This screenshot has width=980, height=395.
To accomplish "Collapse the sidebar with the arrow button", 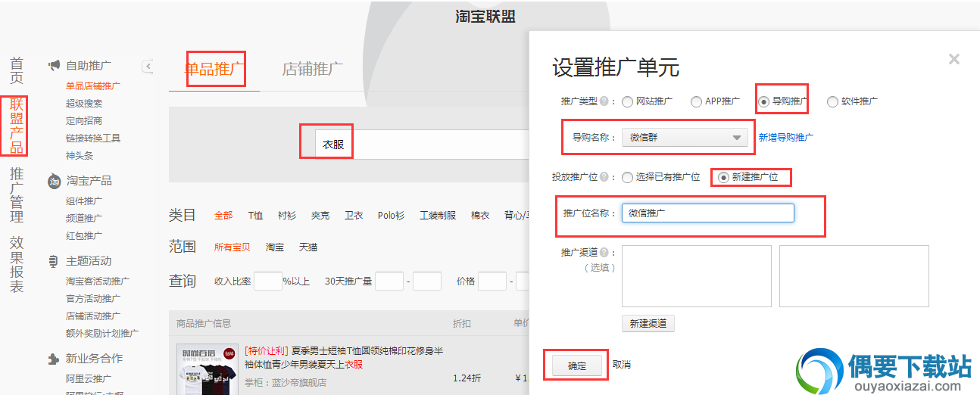I will point(148,67).
